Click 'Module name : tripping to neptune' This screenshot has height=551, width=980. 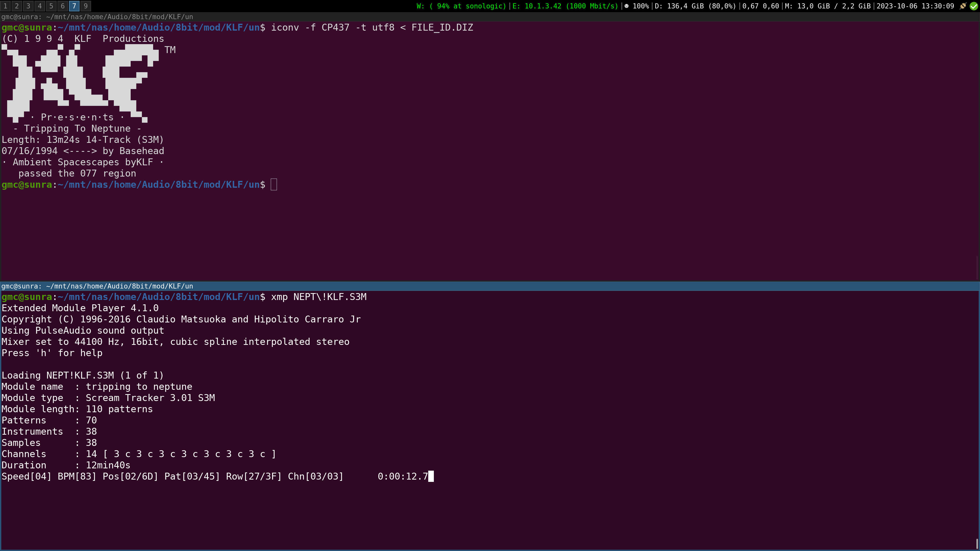pos(97,386)
